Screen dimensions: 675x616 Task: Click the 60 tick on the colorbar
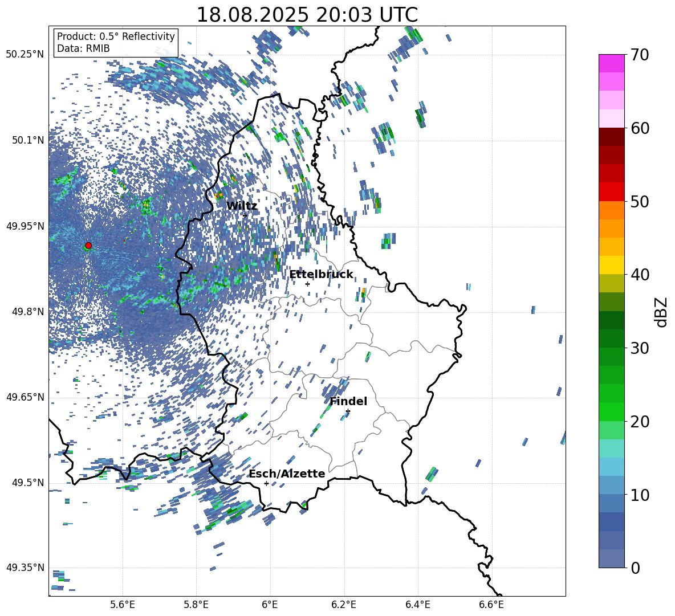(x=640, y=128)
